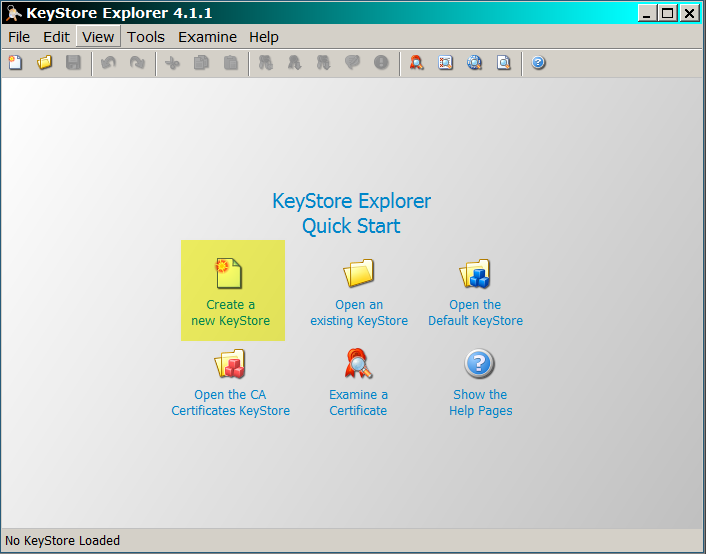This screenshot has height=554, width=706.
Task: Click the 'Open the CA Certificates KeyStore' link text
Action: (x=231, y=403)
